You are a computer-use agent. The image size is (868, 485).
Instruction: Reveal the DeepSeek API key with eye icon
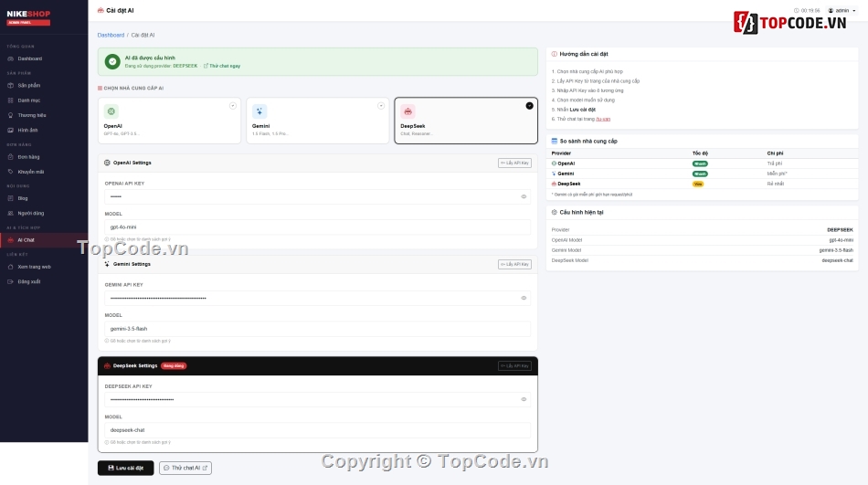[x=524, y=399]
